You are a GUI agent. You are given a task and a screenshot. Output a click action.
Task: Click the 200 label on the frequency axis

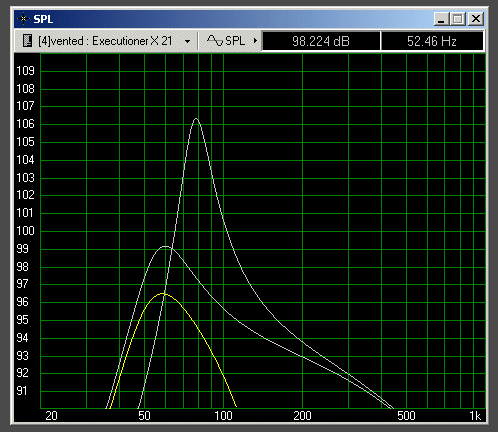tap(302, 416)
